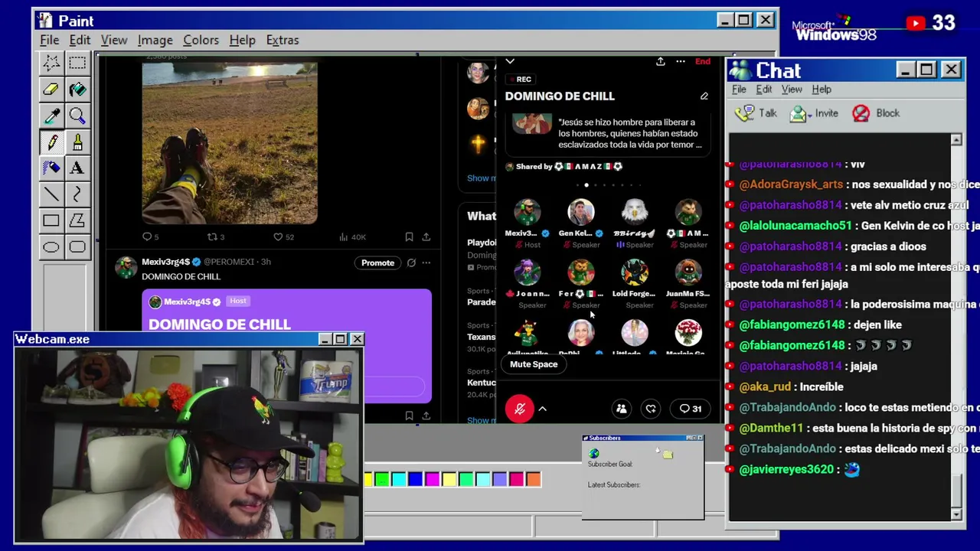Select the Free-Form Select tool in Paint
This screenshot has height=551, width=980.
pyautogui.click(x=51, y=63)
